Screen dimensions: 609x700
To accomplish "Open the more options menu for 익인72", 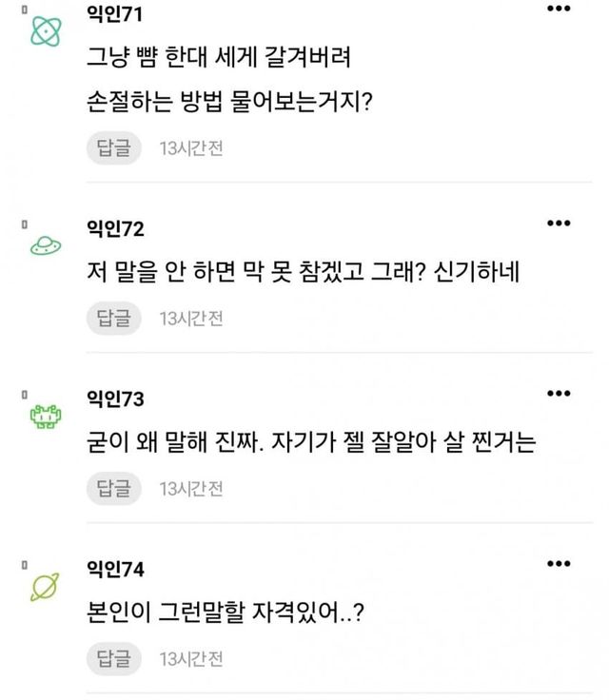I will (x=560, y=223).
